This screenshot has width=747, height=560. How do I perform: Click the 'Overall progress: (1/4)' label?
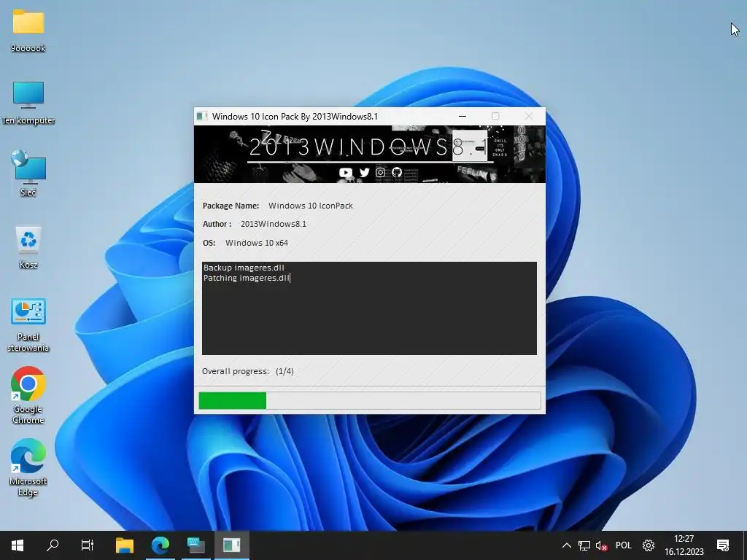click(x=248, y=371)
